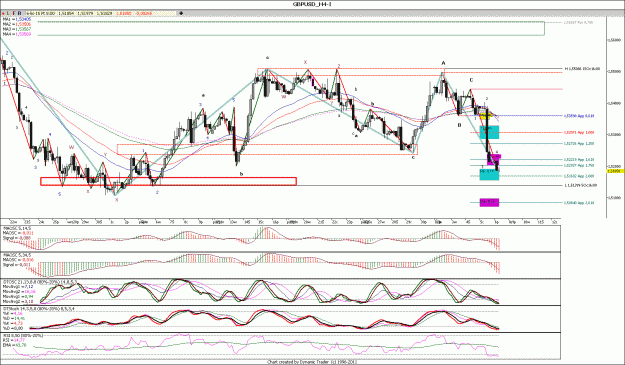
Task: Click the lowest magenta price zone box
Action: point(489,202)
